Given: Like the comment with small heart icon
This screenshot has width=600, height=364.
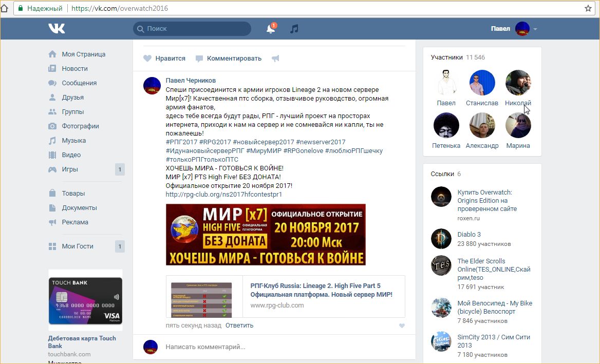Looking at the screenshot, I should 402,326.
